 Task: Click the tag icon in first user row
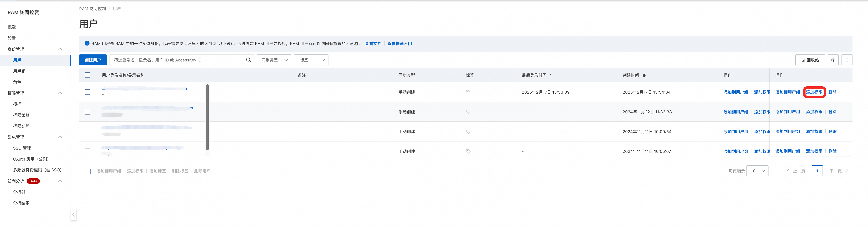468,92
